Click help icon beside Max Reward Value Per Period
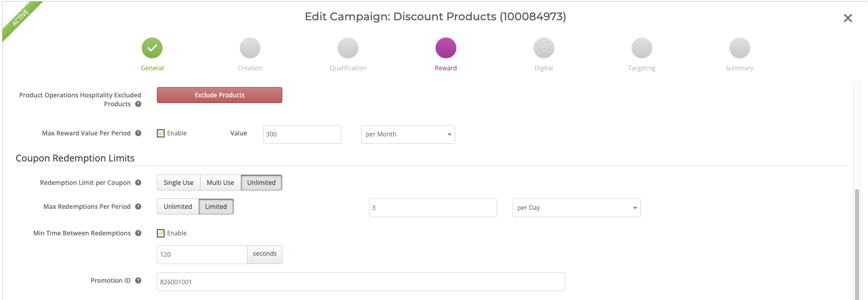868x300 pixels. [x=138, y=133]
